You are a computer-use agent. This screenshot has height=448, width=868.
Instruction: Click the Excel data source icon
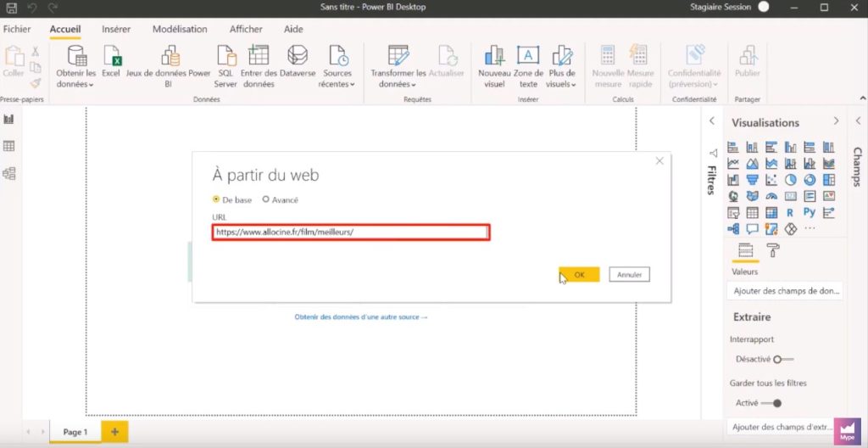click(x=111, y=62)
